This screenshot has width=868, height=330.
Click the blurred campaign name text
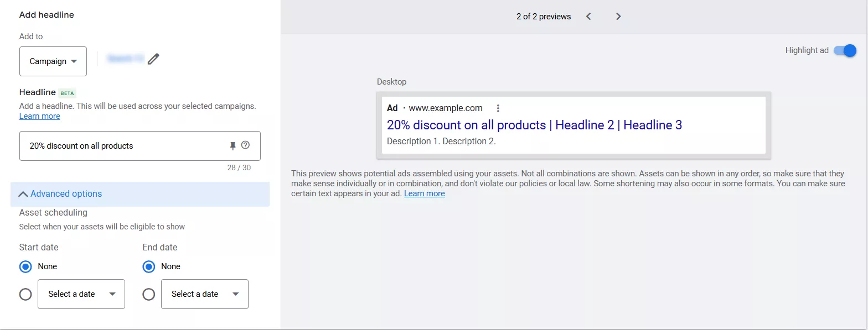(125, 59)
